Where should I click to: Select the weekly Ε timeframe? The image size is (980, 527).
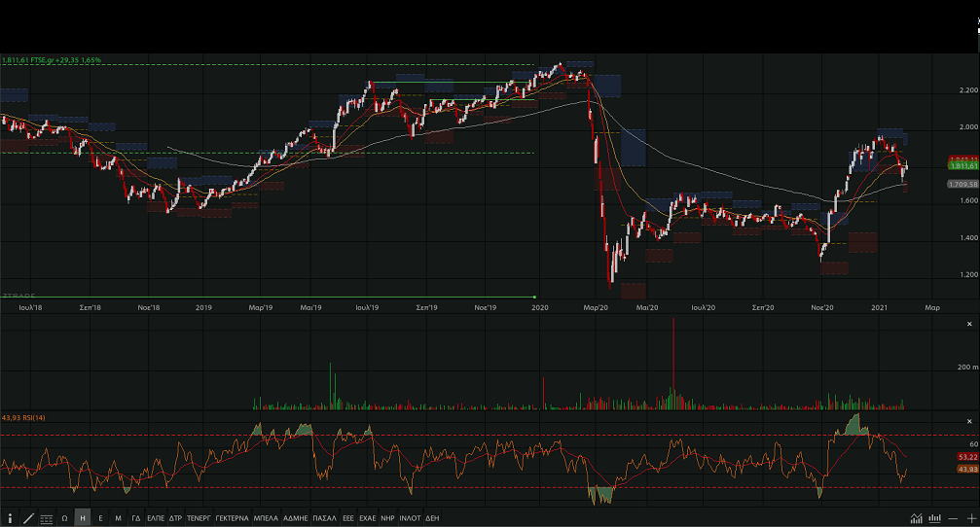pyautogui.click(x=100, y=518)
